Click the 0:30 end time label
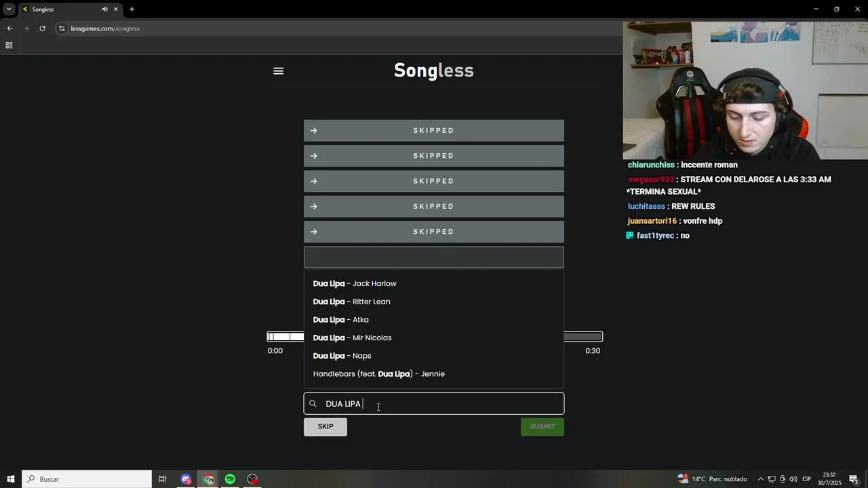The height and width of the screenshot is (488, 868). pyautogui.click(x=593, y=351)
